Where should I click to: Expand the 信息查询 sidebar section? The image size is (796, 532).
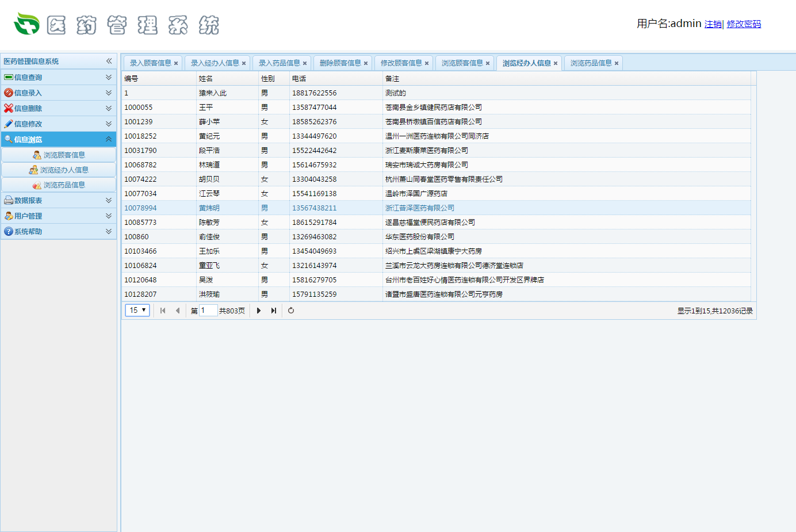coord(109,77)
